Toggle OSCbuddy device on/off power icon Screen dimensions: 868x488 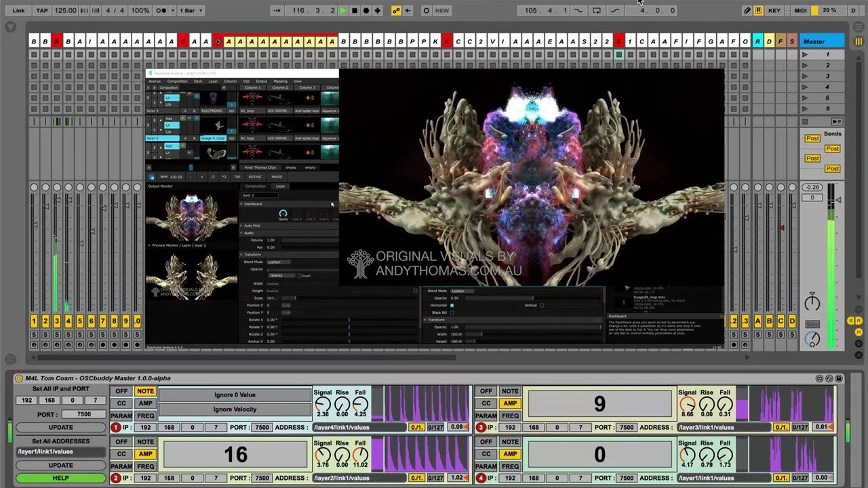click(x=19, y=378)
